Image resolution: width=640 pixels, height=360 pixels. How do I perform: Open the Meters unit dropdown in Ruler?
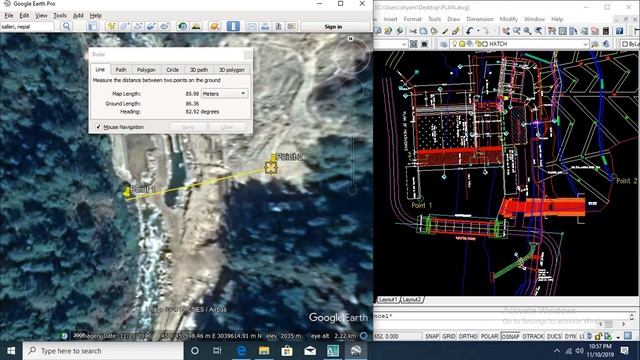click(224, 93)
